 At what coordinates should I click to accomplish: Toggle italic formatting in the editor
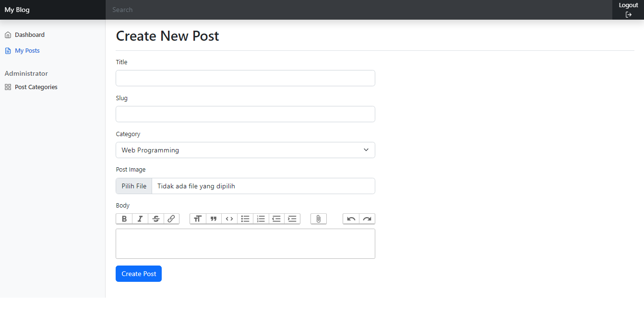coord(140,219)
